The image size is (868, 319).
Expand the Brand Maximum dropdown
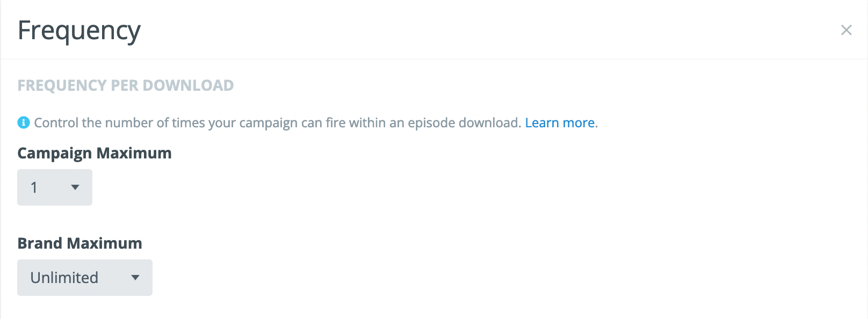[85, 278]
